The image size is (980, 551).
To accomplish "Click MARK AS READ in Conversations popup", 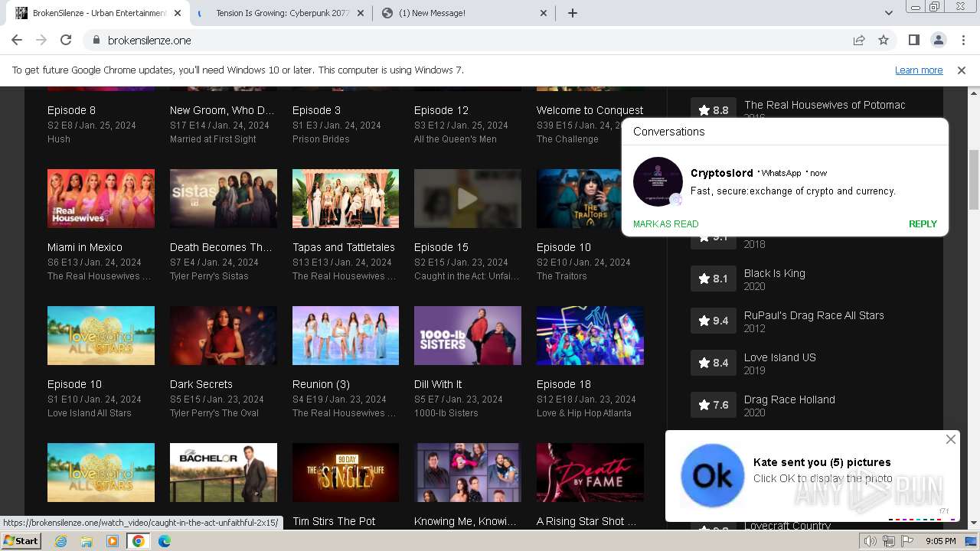I will coord(665,224).
